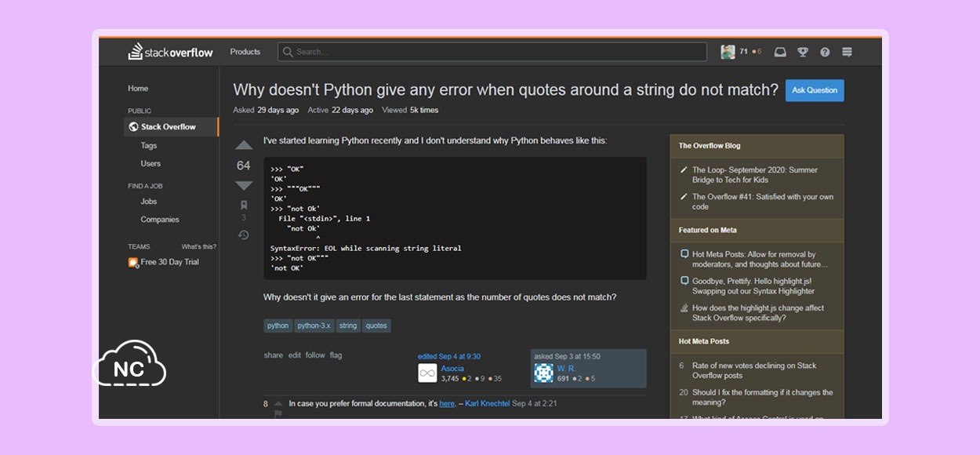980x455 pixels.
Task: Open the Products menu
Action: point(245,52)
